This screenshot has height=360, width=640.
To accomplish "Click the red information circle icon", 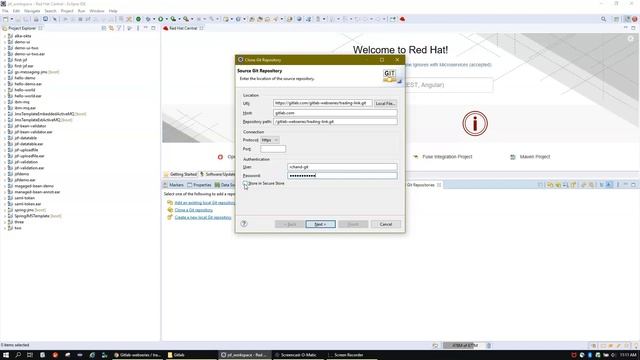I will (x=475, y=123).
